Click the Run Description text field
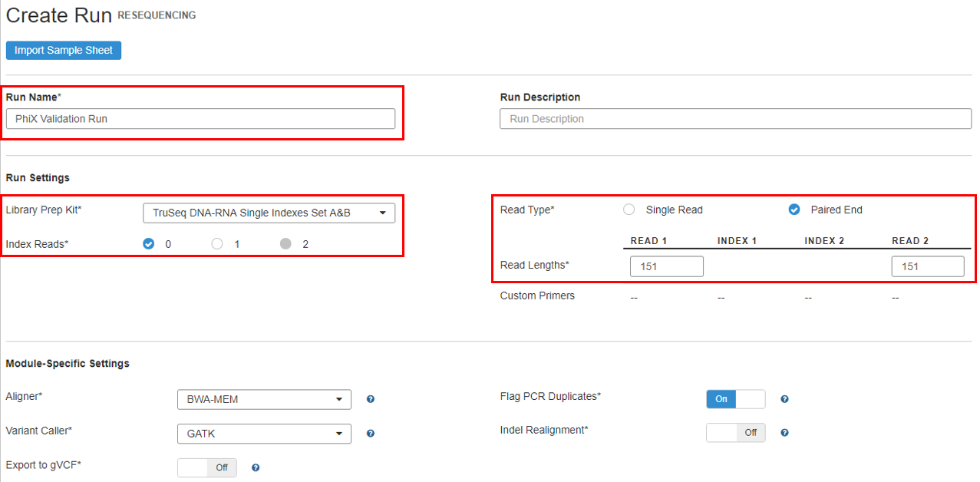This screenshot has height=482, width=980. tap(734, 119)
